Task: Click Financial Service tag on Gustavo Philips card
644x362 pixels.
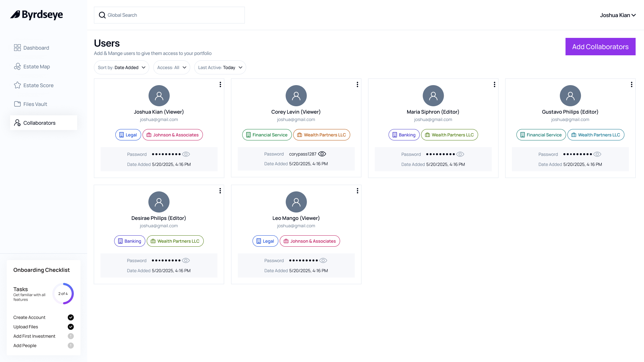Action: click(x=541, y=135)
